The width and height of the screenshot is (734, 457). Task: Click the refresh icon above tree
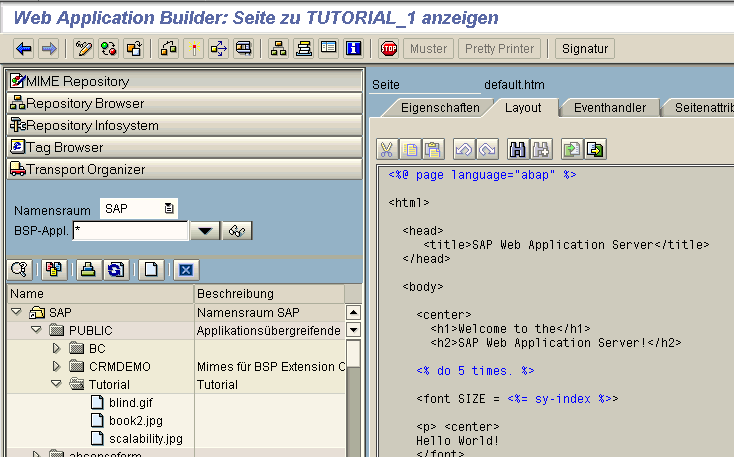(116, 270)
